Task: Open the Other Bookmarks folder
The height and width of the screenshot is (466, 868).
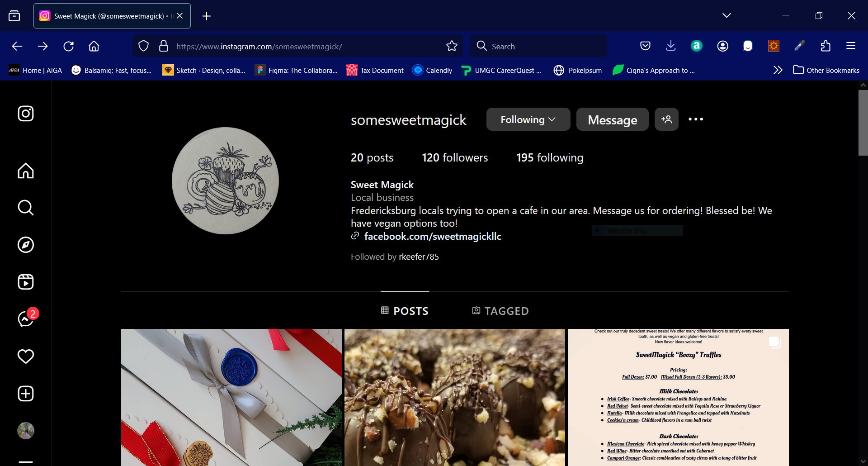Action: (826, 70)
